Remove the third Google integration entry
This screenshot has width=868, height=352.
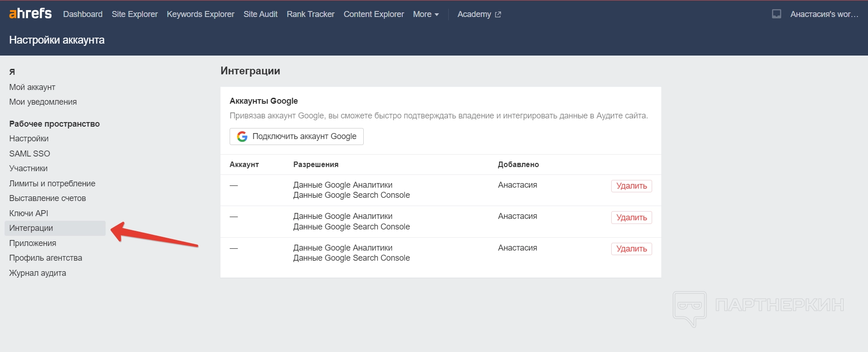pyautogui.click(x=631, y=249)
